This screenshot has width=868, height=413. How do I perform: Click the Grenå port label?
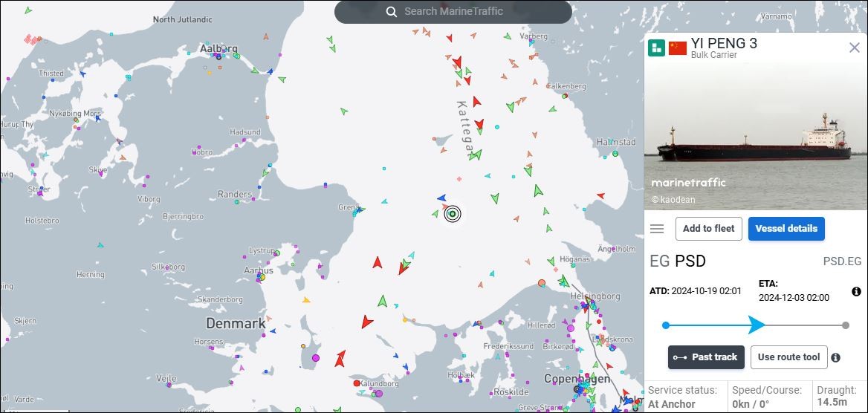point(349,207)
